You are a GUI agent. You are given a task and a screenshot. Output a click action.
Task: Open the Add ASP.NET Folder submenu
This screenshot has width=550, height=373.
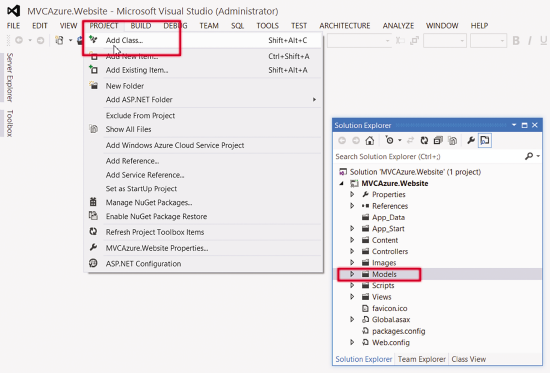click(203, 100)
